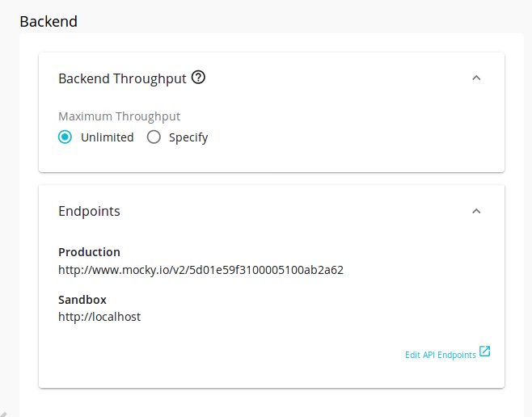Screen dimensions: 532x417
Task: Click the Unlimited option label text
Action: click(108, 137)
